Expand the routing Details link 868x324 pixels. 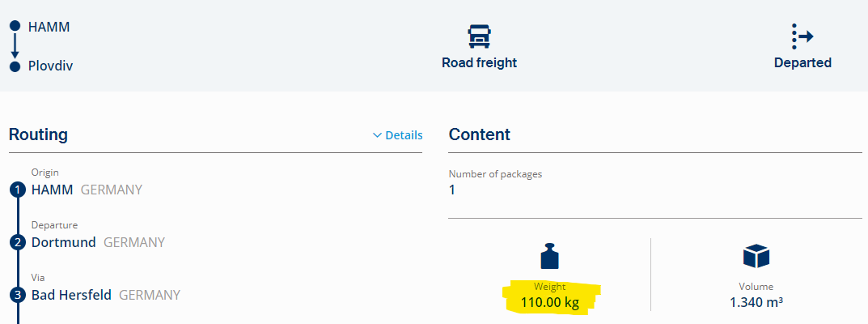(403, 135)
